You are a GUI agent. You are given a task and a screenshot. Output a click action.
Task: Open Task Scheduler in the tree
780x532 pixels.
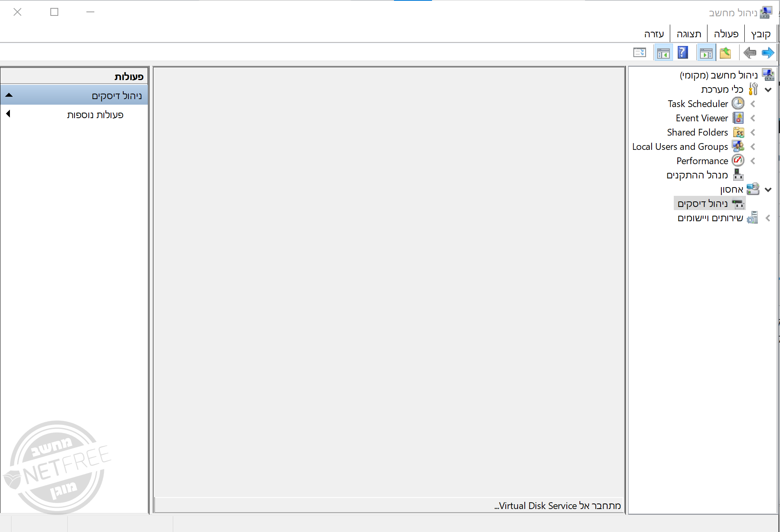(698, 104)
